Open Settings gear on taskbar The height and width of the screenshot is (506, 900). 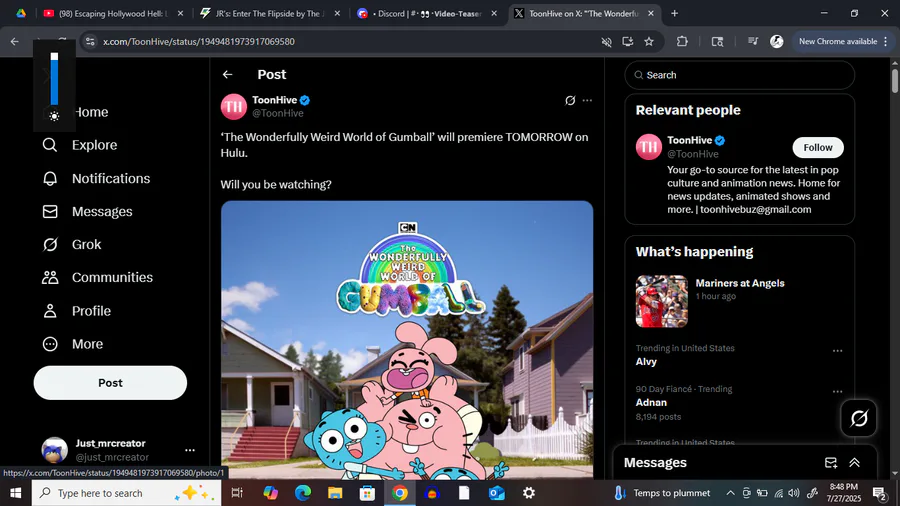point(529,493)
